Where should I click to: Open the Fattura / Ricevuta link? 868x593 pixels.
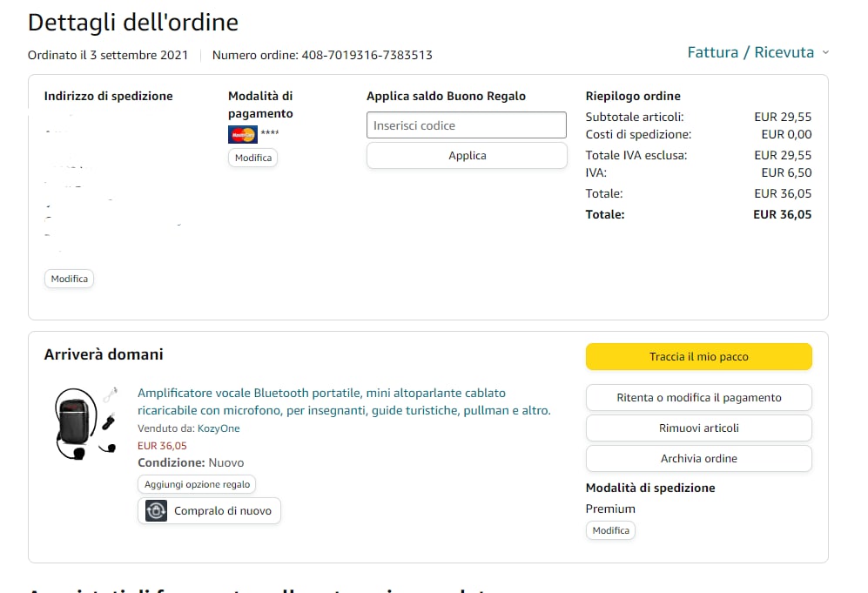750,52
